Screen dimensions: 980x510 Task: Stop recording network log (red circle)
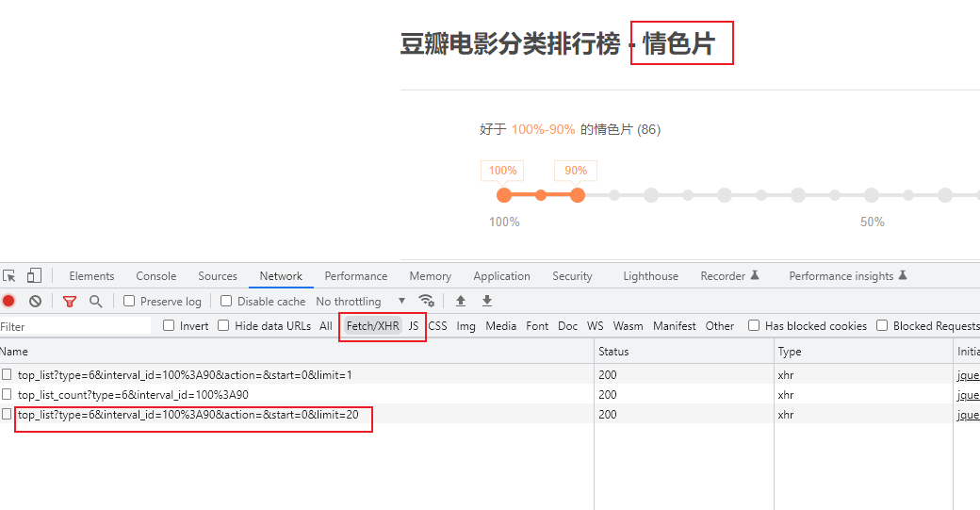8,302
